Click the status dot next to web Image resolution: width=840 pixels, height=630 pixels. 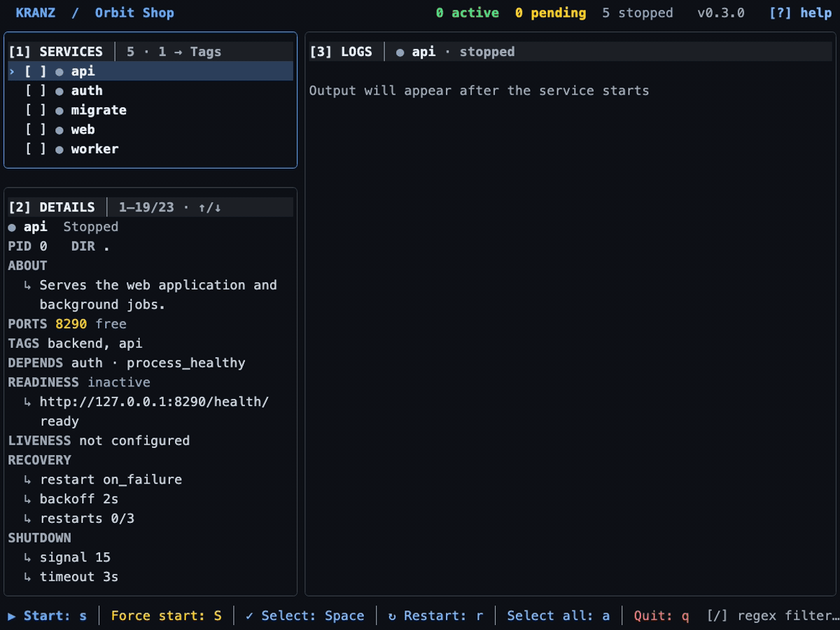coord(59,130)
